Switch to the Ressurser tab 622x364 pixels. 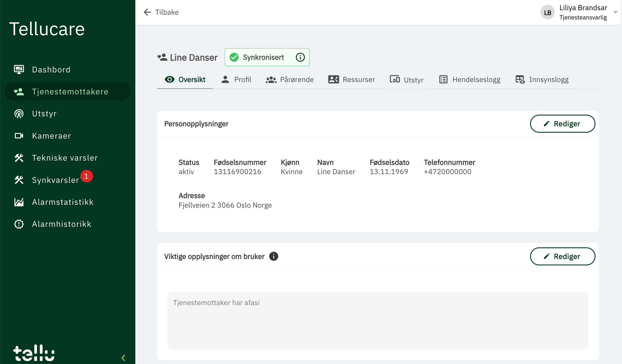(x=351, y=80)
